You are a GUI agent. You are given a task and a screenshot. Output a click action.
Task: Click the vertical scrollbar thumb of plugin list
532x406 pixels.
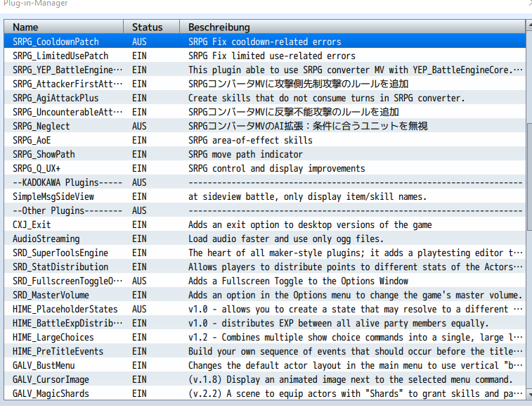click(x=529, y=177)
